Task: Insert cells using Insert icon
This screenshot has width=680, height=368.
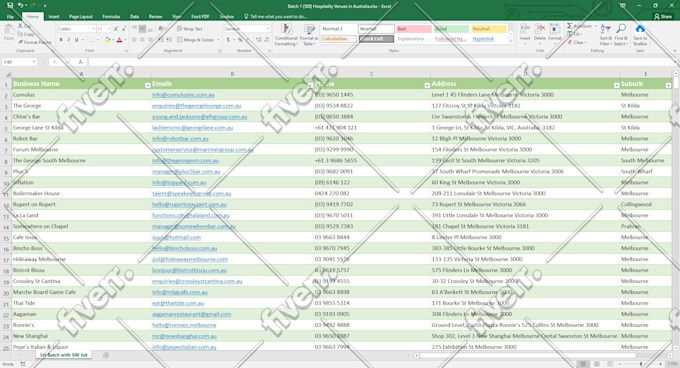Action: (525, 34)
